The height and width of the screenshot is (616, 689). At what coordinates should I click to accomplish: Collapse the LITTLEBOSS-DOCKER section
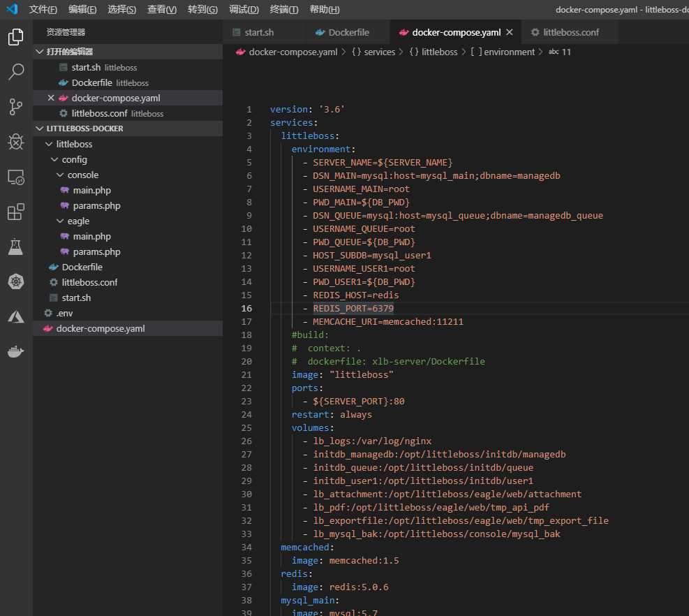(40, 129)
